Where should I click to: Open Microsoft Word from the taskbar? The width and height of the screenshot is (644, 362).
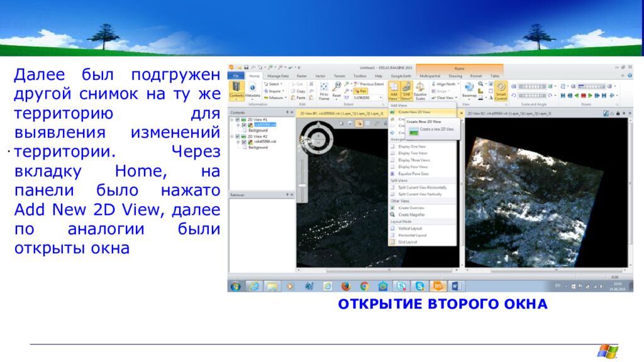(x=456, y=286)
